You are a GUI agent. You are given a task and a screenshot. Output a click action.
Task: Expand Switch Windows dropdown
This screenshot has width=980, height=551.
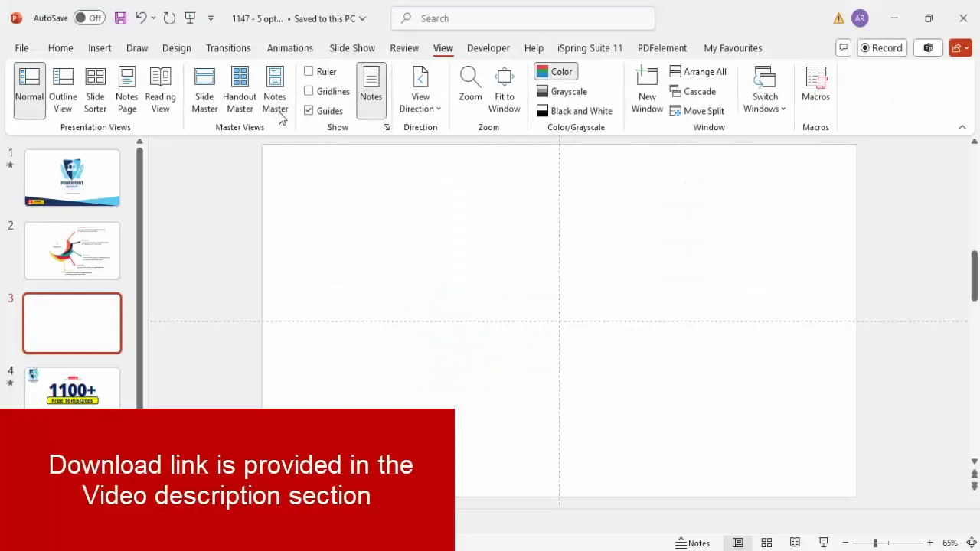click(765, 90)
